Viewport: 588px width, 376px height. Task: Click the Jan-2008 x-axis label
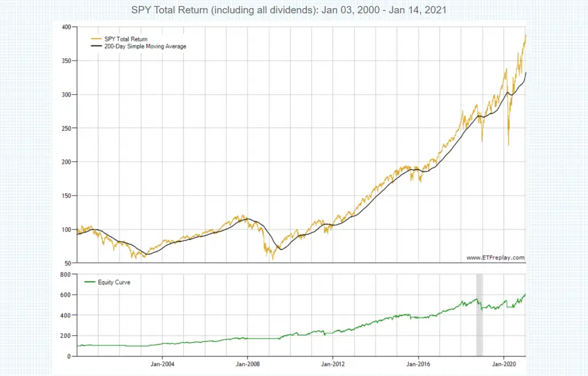point(247,364)
